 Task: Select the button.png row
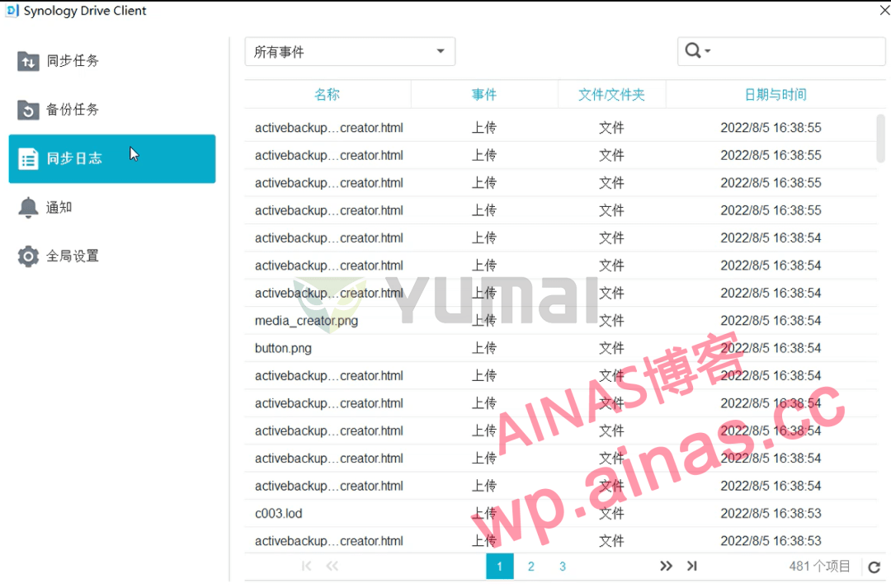pos(561,348)
